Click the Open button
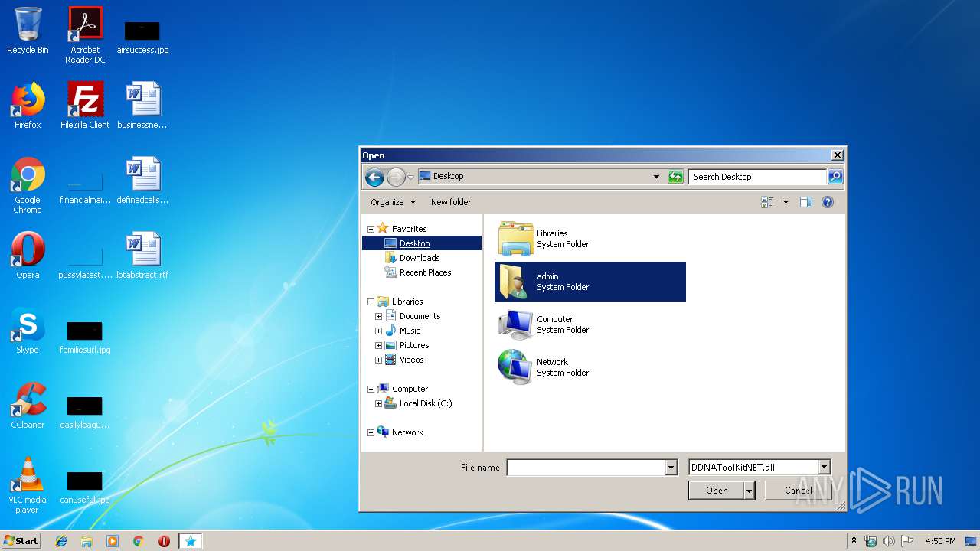Image resolution: width=980 pixels, height=551 pixels. pos(717,491)
